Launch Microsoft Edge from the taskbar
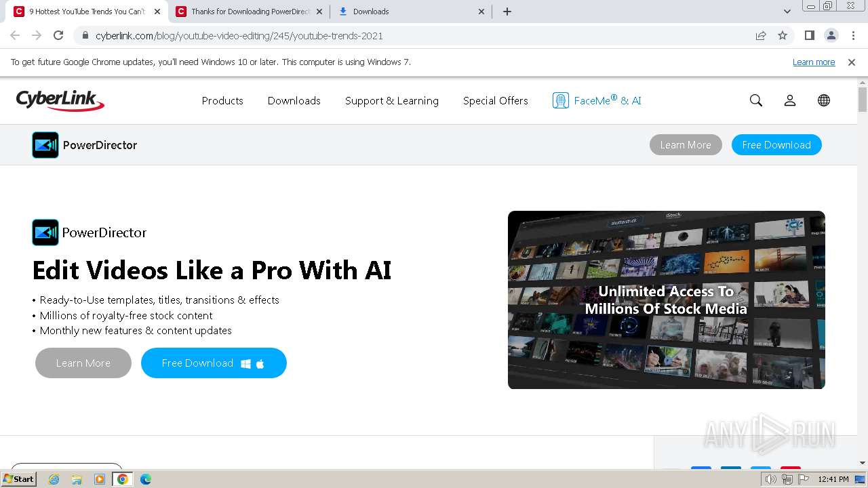Viewport: 868px width, 488px height. (146, 479)
